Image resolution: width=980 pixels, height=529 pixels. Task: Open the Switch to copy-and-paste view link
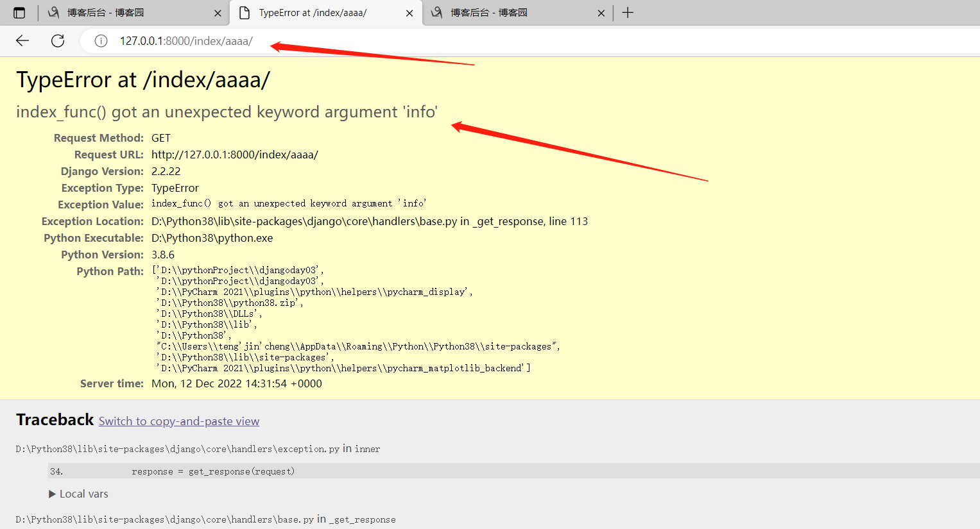click(179, 421)
